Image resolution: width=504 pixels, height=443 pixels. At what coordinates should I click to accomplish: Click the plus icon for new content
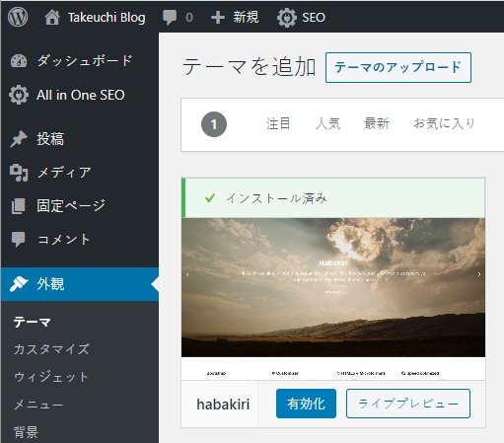218,18
